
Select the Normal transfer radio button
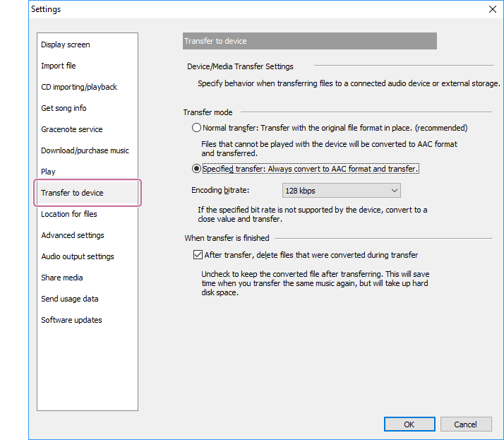tap(197, 129)
